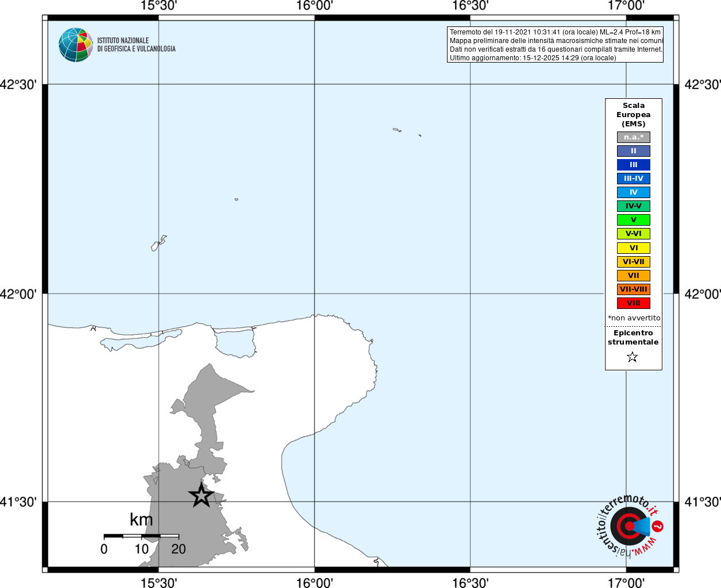Select the orange VII-VIII intensity swatch

(633, 289)
